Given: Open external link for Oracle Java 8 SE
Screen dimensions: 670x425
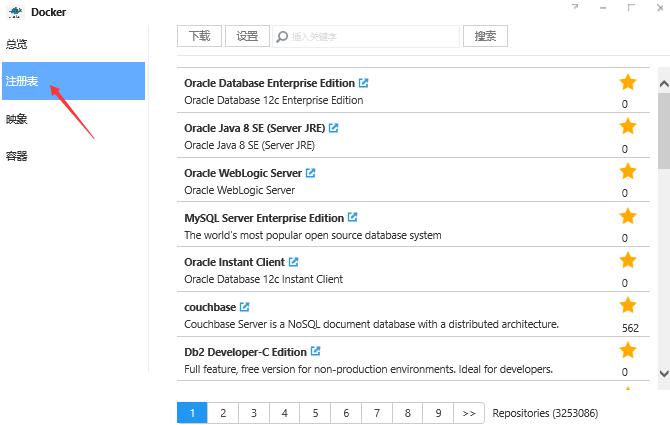Looking at the screenshot, I should tap(334, 128).
